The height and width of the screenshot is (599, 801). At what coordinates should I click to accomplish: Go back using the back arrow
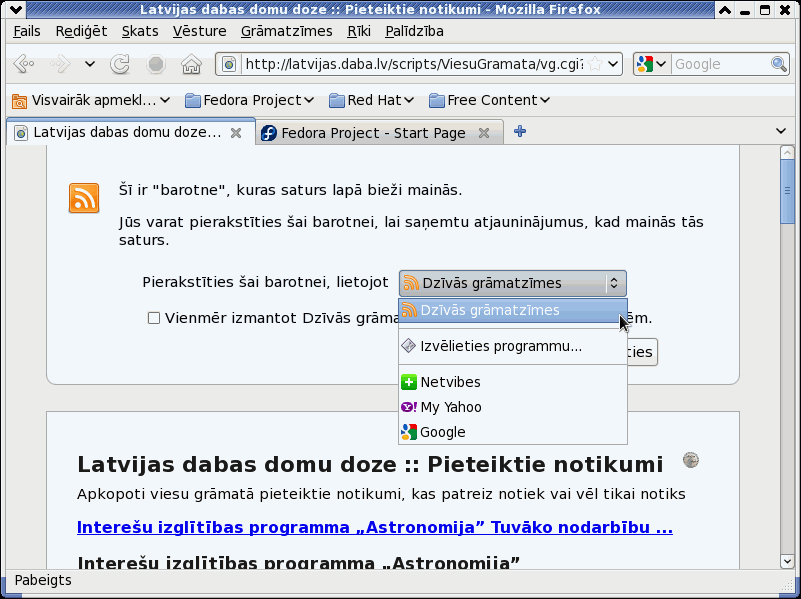coord(23,64)
